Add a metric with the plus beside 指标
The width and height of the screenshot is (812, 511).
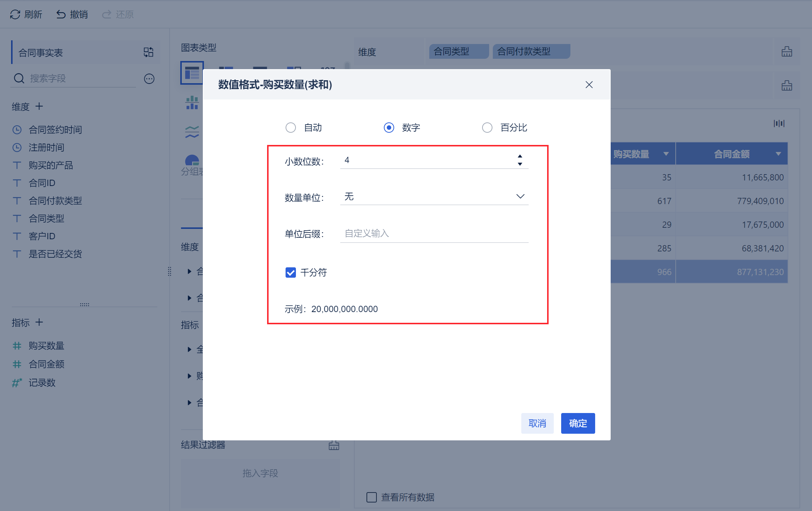39,322
